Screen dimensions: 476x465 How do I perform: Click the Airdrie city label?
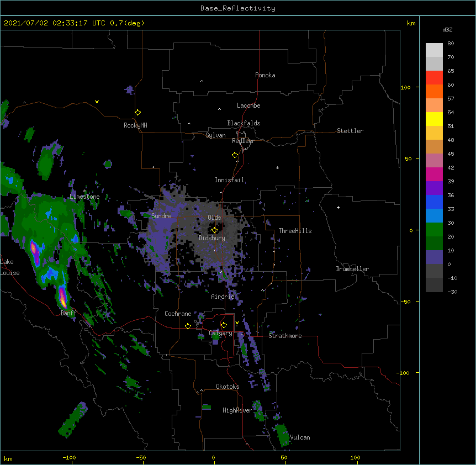click(223, 297)
